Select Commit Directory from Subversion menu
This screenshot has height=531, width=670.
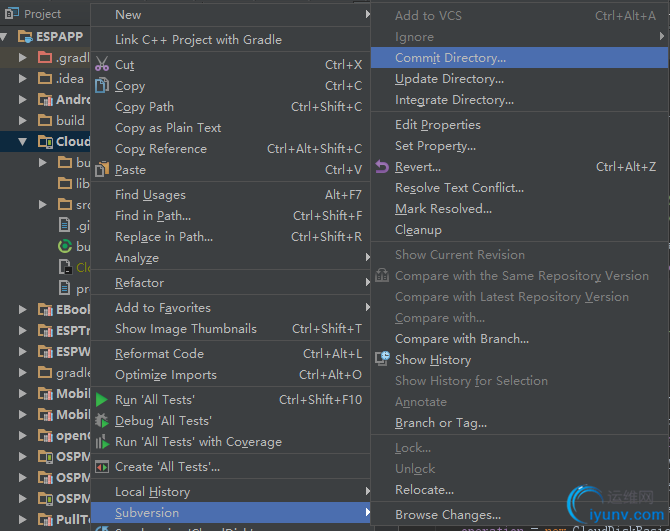[450, 58]
